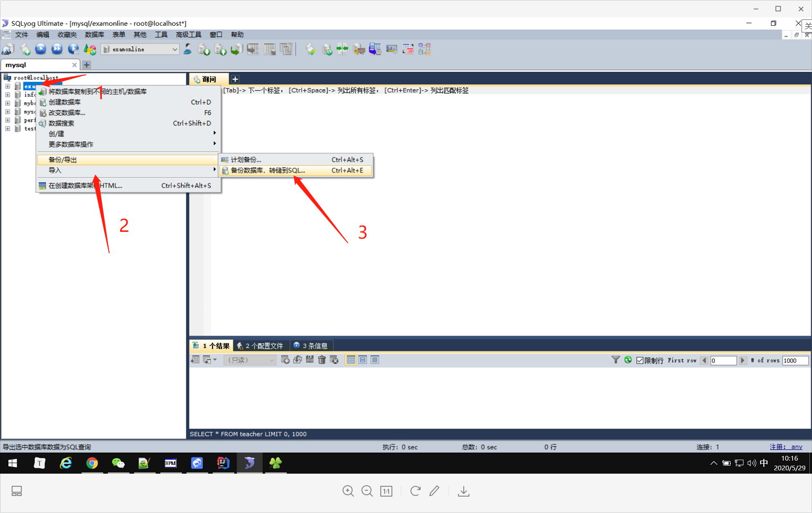Click the green inward arrows sync icon

click(343, 49)
